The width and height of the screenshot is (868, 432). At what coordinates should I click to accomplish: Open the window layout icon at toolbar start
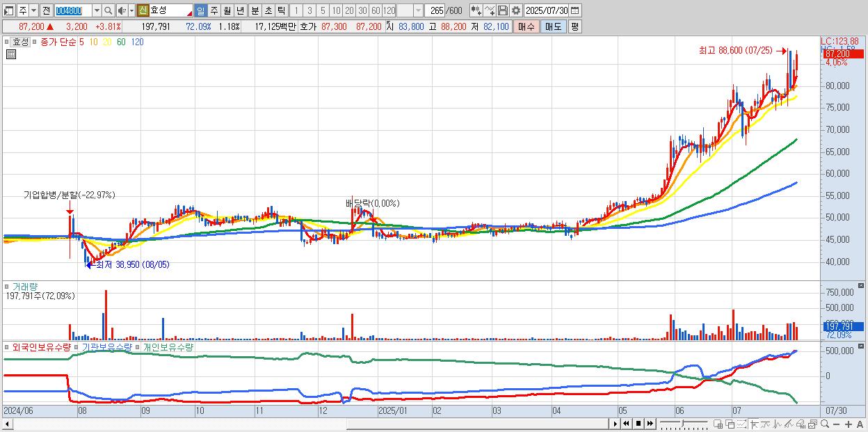[x=8, y=10]
